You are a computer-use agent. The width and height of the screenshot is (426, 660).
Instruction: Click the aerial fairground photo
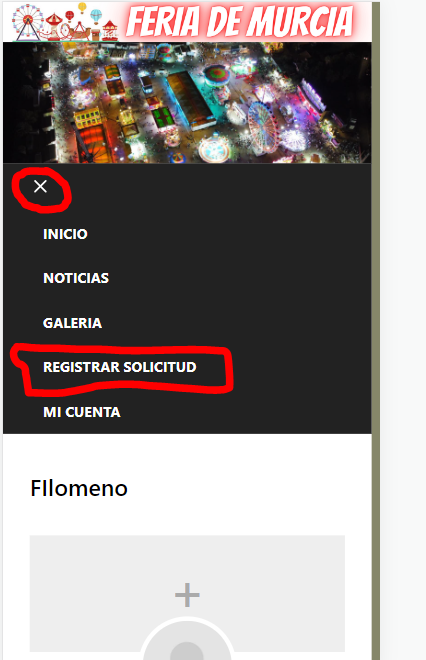tap(187, 102)
